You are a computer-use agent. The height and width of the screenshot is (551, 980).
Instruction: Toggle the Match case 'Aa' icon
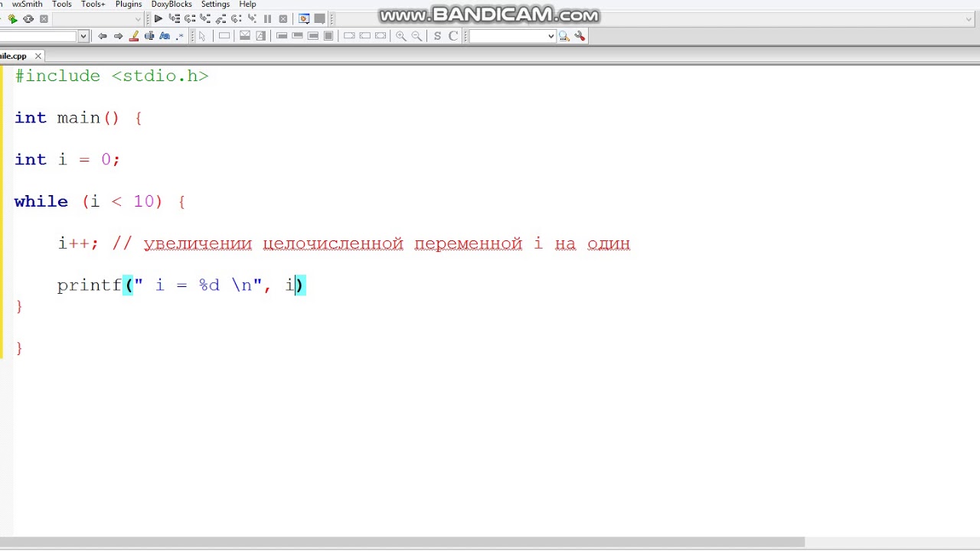pyautogui.click(x=165, y=36)
